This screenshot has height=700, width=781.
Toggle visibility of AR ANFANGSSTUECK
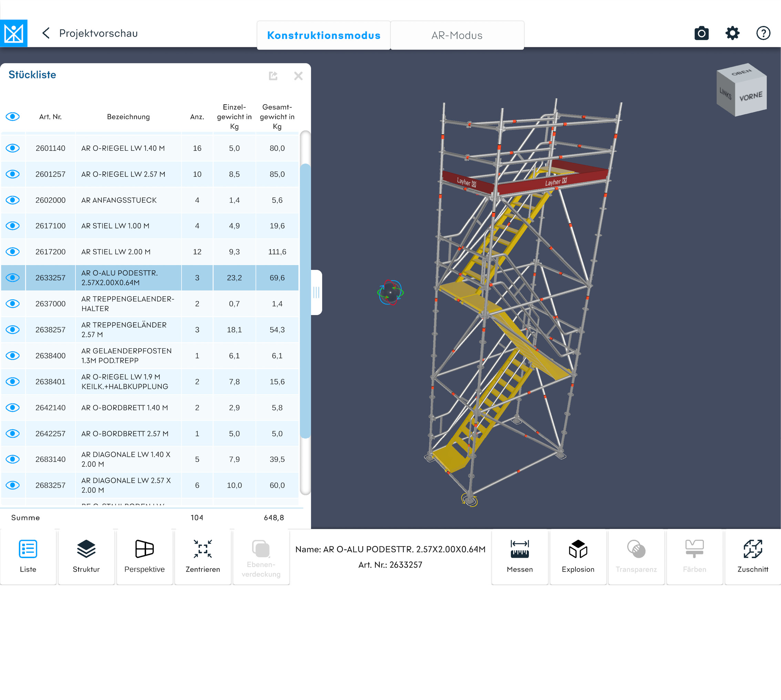[13, 200]
